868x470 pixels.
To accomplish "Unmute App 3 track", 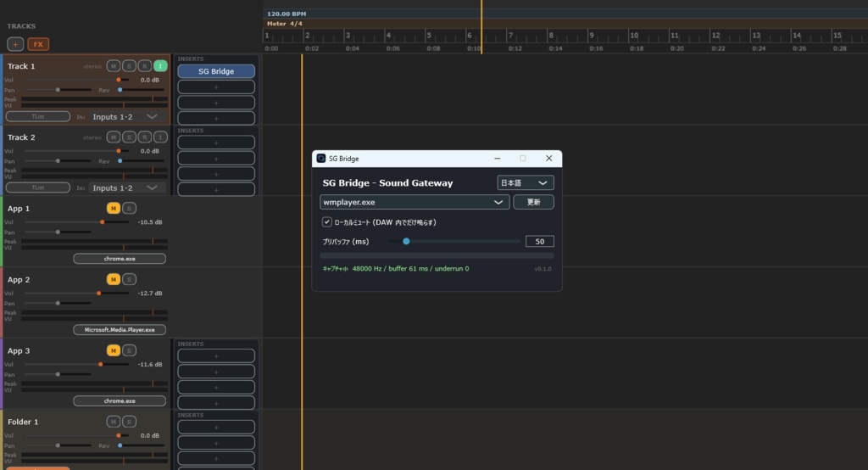I will (x=114, y=350).
